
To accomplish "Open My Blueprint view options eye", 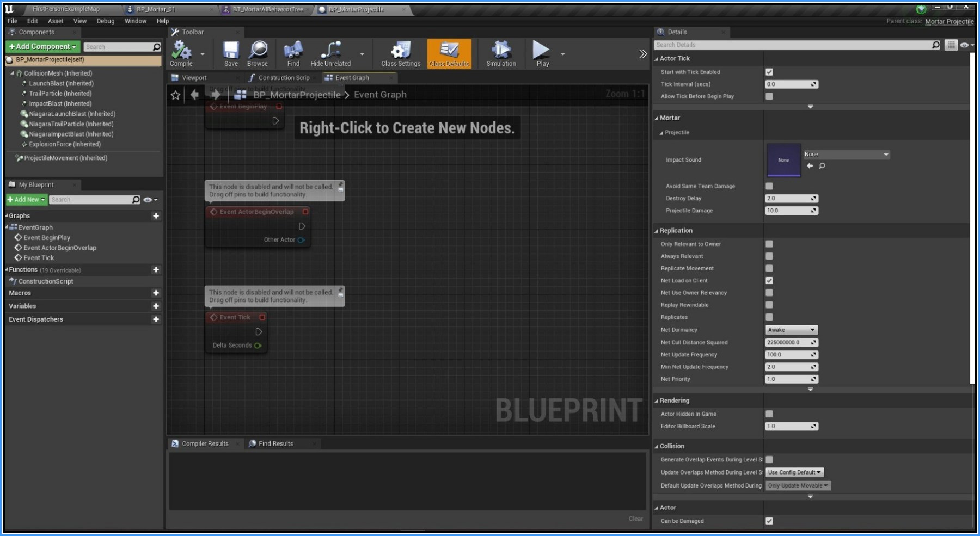I will pos(150,200).
